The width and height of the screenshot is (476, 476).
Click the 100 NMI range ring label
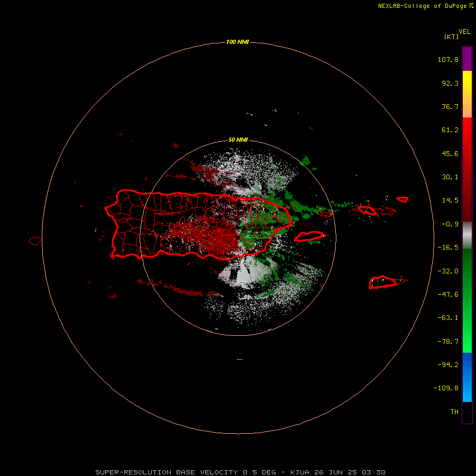point(237,42)
